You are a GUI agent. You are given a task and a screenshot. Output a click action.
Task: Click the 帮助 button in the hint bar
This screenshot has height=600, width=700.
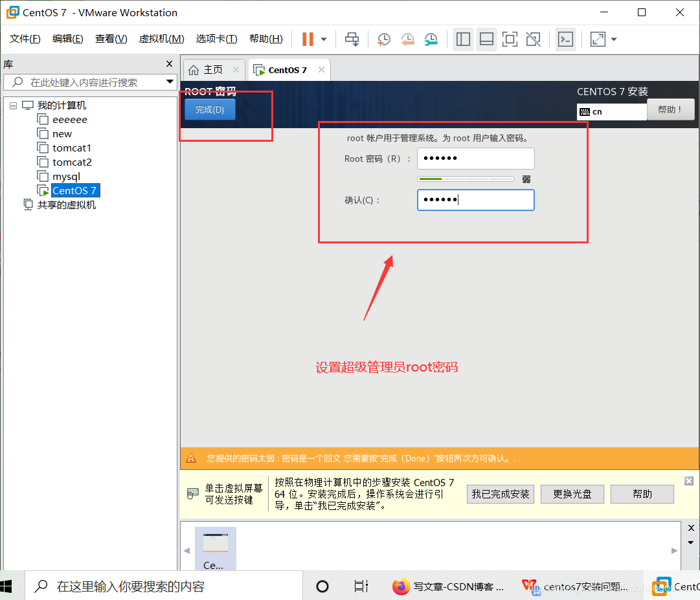(642, 494)
